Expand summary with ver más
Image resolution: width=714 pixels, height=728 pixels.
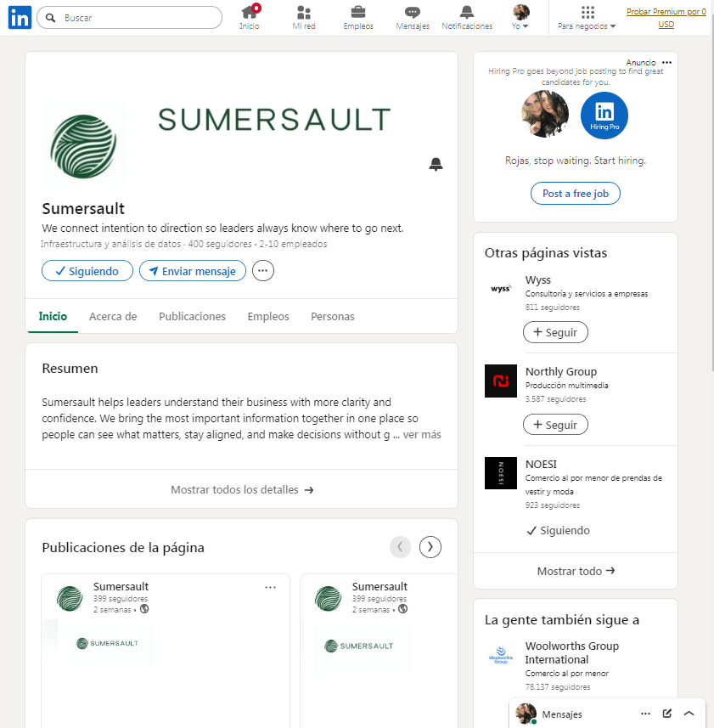pos(422,435)
